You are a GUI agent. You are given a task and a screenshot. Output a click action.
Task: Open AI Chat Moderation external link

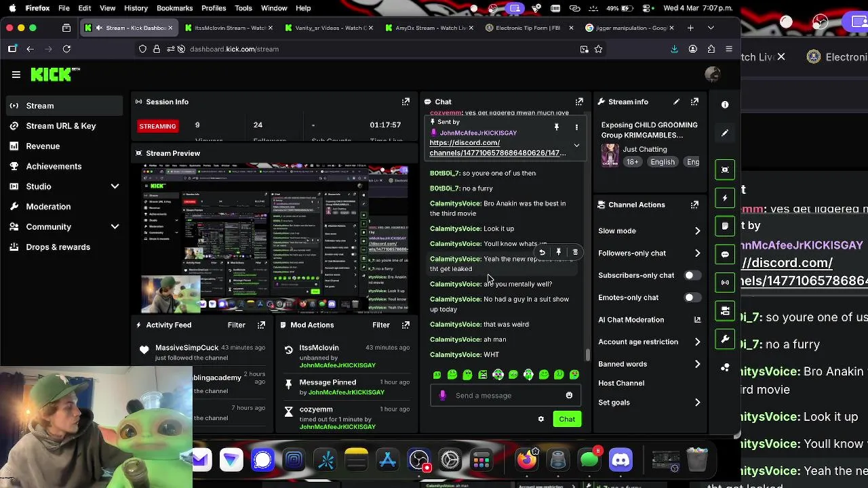[x=697, y=320]
